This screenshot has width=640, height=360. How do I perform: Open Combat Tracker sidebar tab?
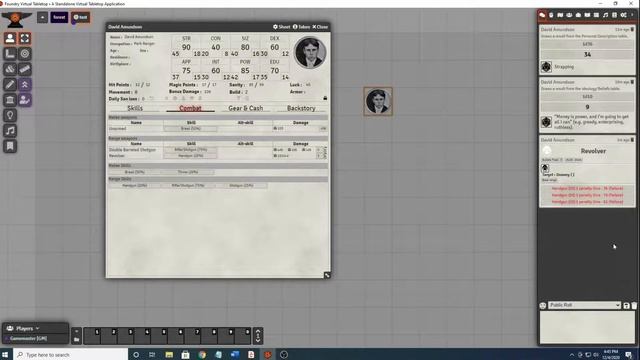click(x=551, y=15)
